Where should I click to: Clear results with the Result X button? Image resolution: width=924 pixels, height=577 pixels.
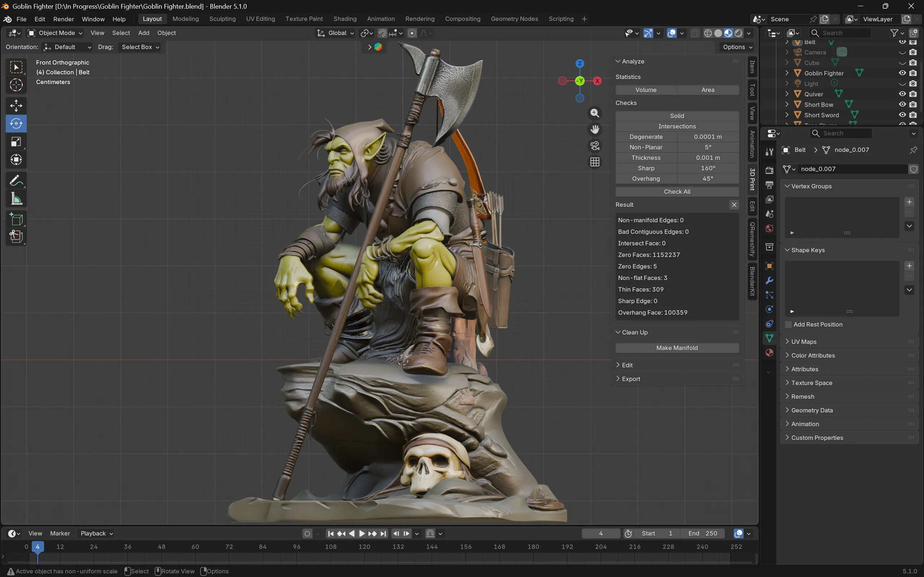click(x=734, y=205)
